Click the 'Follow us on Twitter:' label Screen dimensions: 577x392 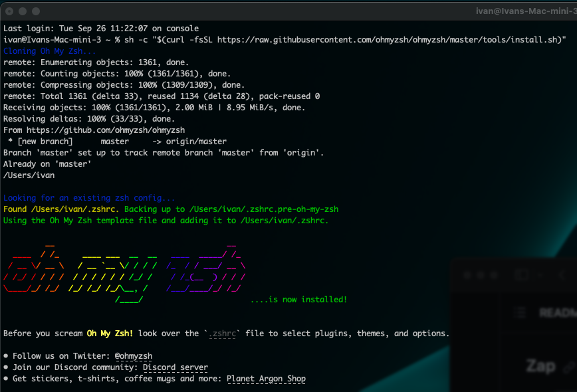tap(61, 356)
